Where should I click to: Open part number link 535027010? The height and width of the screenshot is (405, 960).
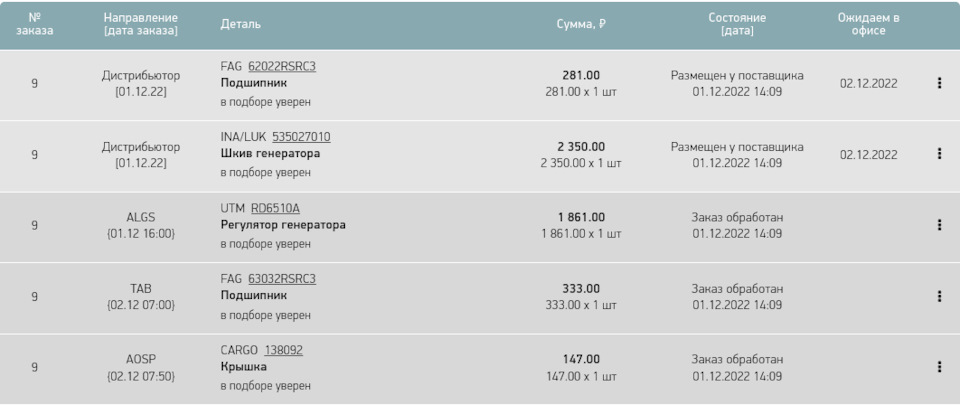(301, 137)
